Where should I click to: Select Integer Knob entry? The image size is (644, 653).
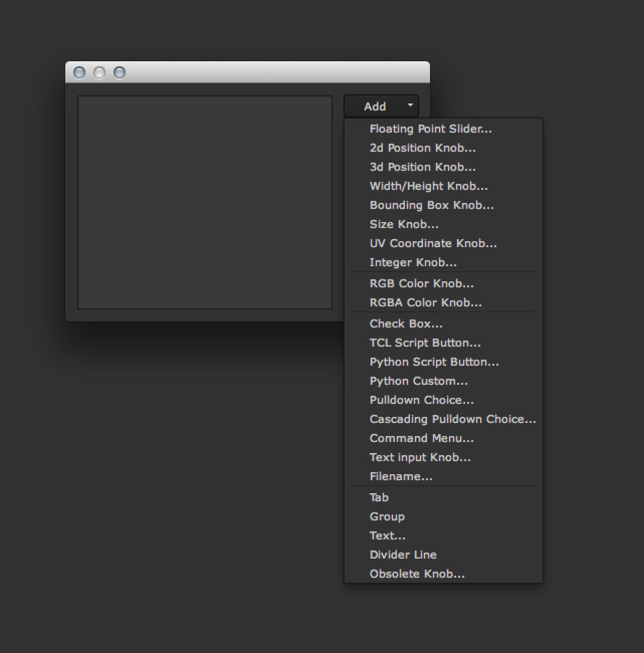[443, 263]
